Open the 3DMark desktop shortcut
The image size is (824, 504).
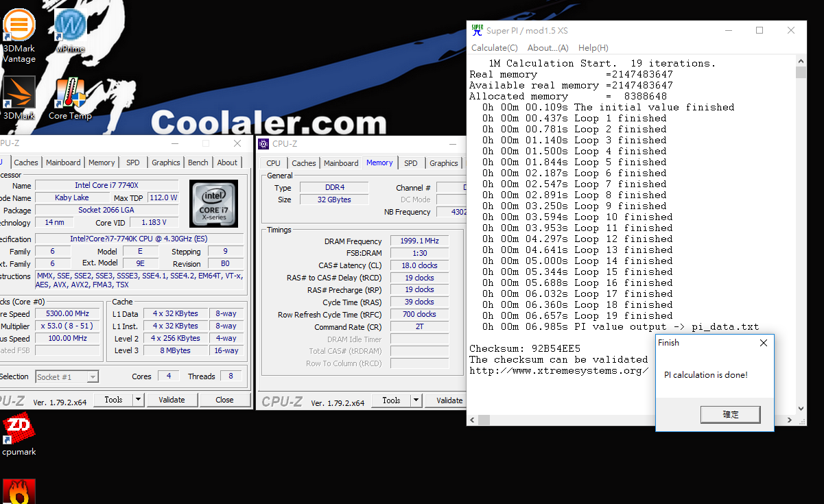(19, 98)
